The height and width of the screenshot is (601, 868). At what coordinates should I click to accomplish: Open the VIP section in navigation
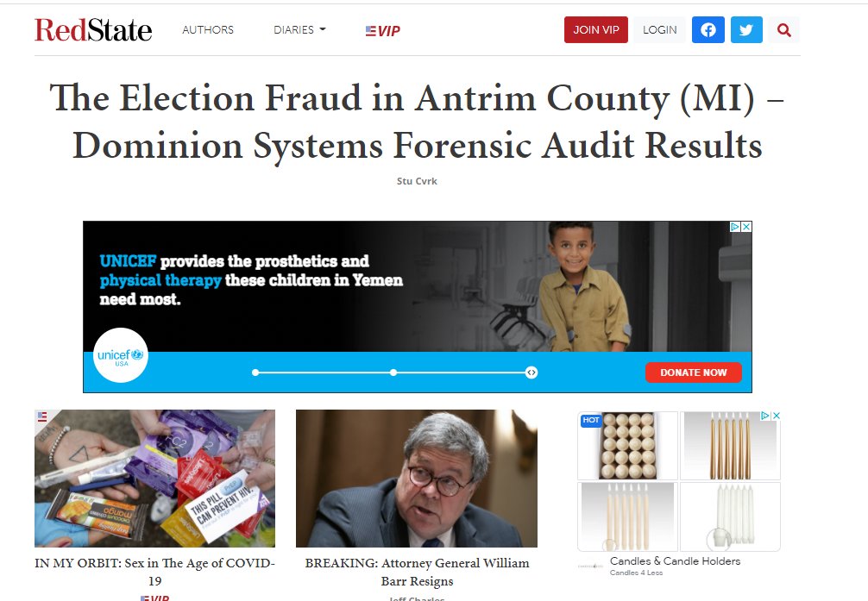(x=382, y=31)
